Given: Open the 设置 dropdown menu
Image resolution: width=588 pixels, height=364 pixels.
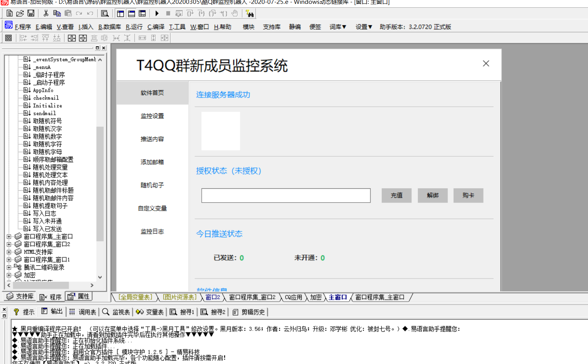Looking at the screenshot, I should pos(364,27).
